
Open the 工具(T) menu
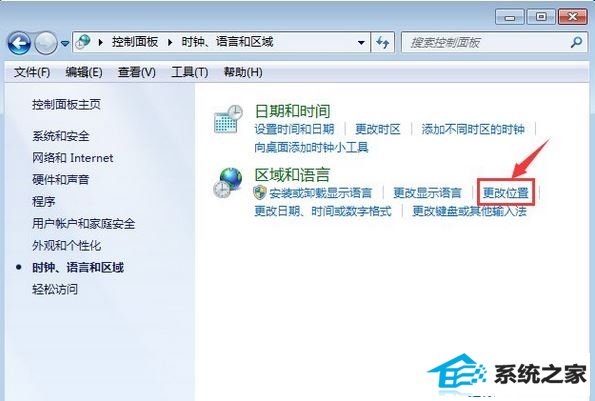click(x=189, y=72)
